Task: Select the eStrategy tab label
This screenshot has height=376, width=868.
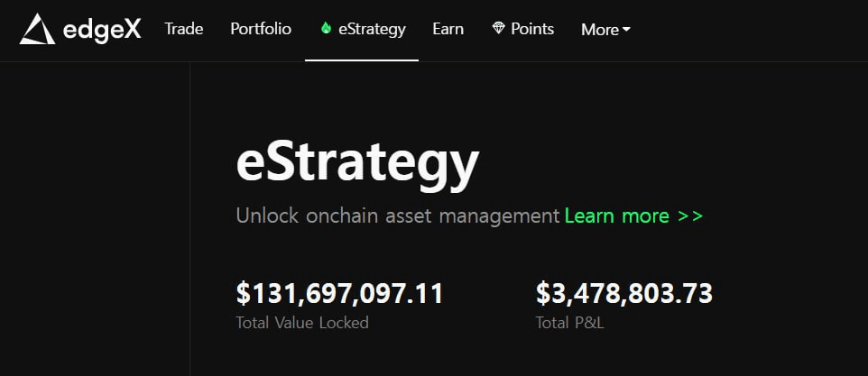Action: pos(372,29)
